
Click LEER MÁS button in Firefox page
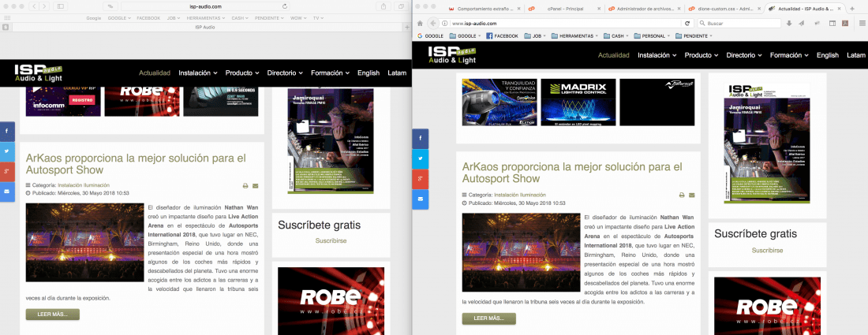[x=488, y=319]
